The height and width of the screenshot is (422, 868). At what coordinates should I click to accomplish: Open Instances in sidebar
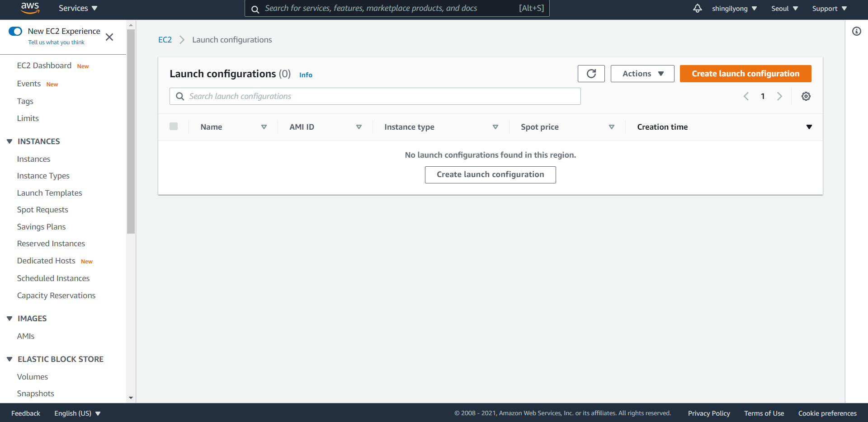tap(33, 159)
